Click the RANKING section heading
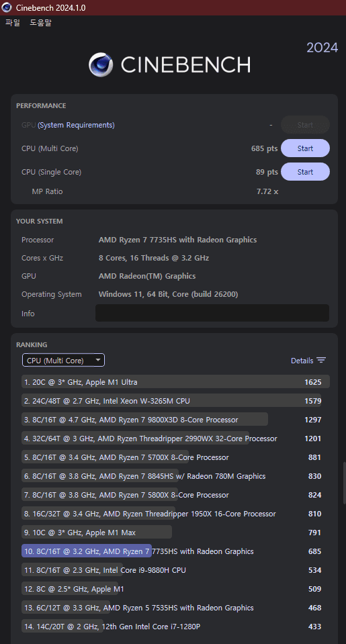346x644 pixels. tap(32, 344)
